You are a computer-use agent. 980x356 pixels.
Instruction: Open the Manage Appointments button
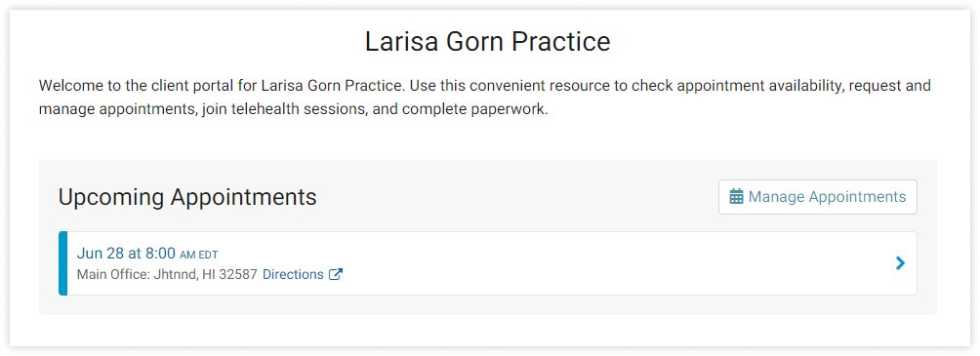tap(818, 197)
